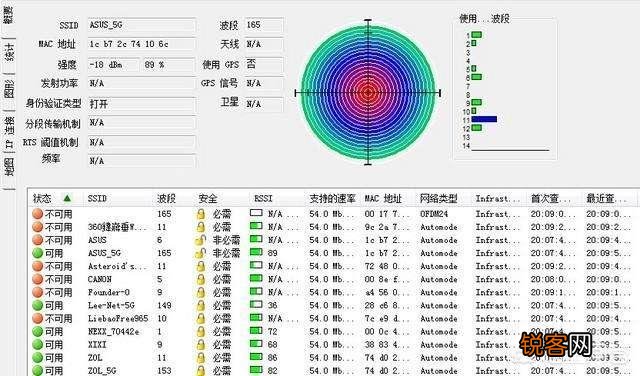Click the 使用 GPS field showing 否

click(x=263, y=64)
